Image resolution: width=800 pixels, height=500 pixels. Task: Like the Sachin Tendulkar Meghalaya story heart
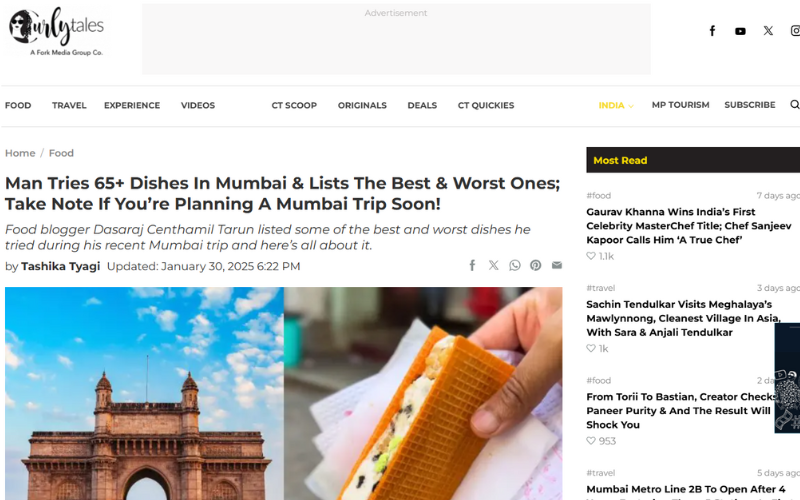(x=591, y=348)
